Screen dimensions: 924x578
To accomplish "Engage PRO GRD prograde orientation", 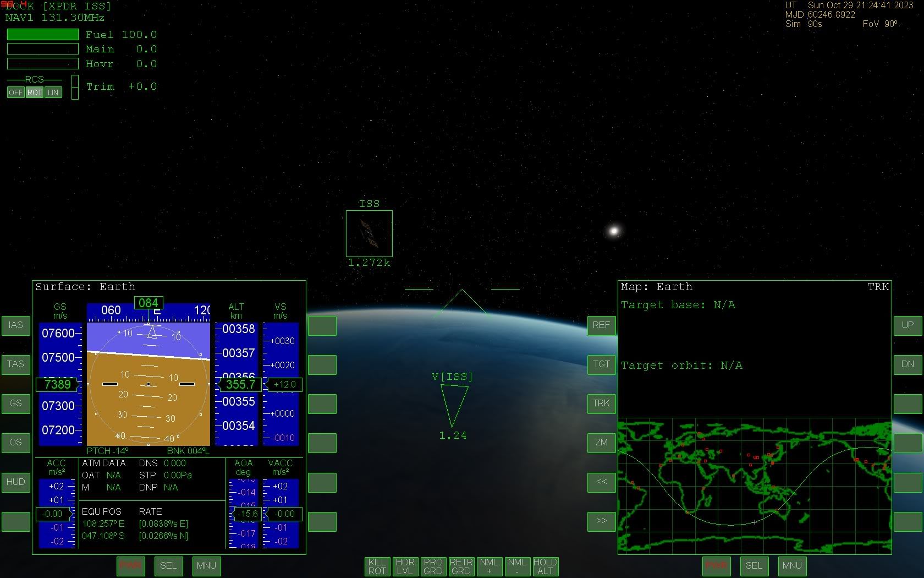I will 433,566.
